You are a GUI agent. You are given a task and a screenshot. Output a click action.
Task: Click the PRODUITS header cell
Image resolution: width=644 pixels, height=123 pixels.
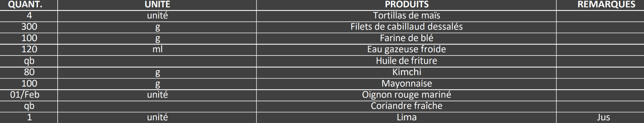406,5
